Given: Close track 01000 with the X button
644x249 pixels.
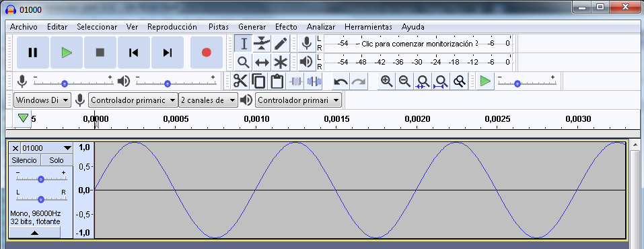Looking at the screenshot, I should click(x=15, y=148).
